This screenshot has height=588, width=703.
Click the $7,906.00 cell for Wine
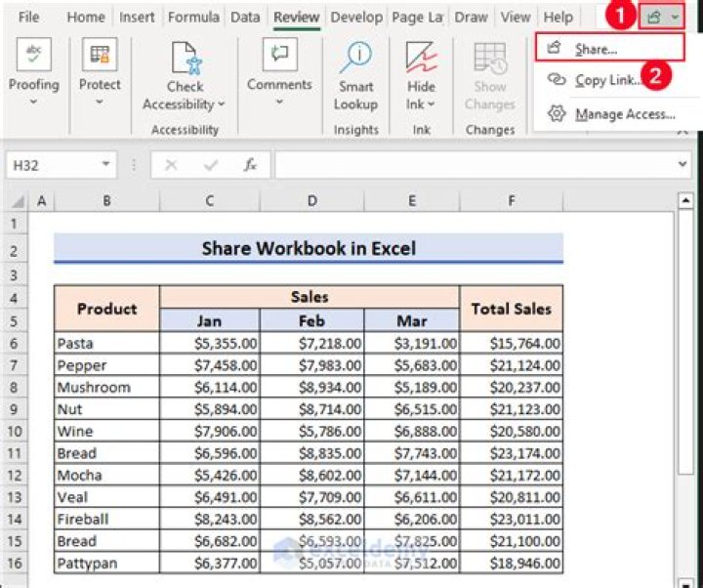click(209, 431)
